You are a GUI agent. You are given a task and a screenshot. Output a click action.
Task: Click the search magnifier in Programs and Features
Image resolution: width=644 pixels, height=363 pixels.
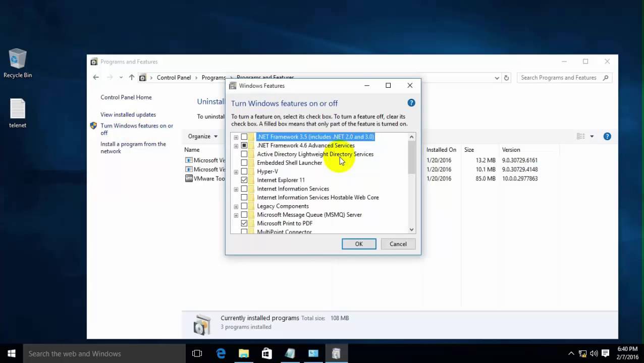[606, 78]
